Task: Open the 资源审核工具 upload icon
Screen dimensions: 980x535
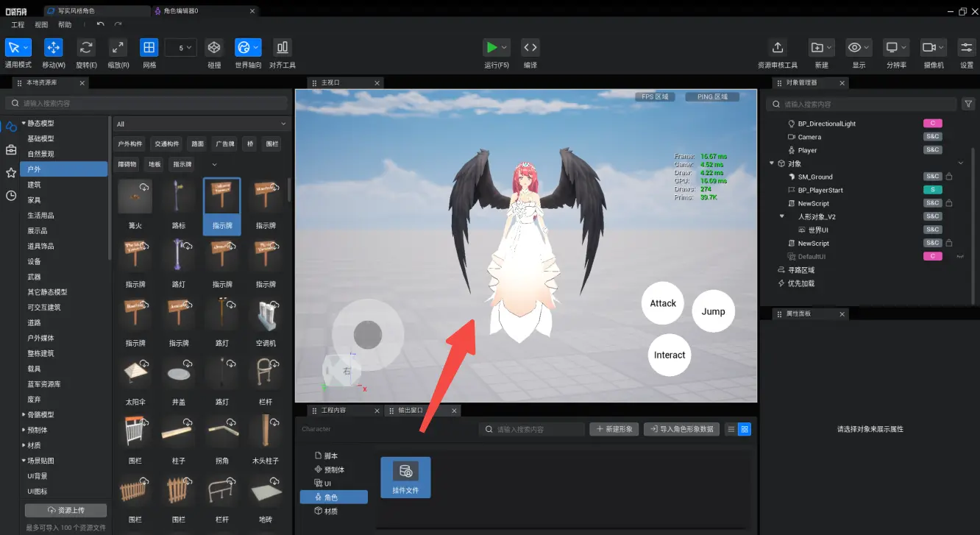Action: 778,47
